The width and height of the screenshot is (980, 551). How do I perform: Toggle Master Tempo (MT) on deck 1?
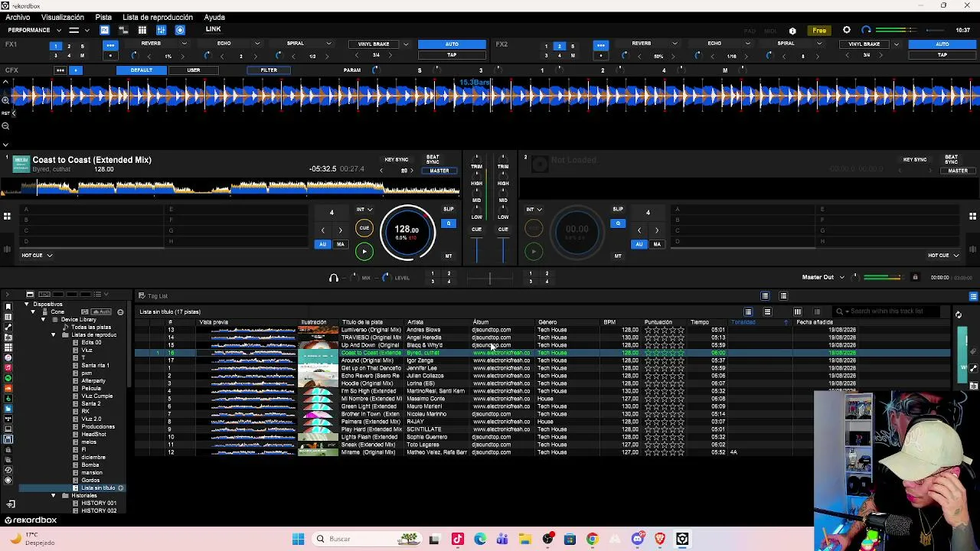(x=449, y=256)
